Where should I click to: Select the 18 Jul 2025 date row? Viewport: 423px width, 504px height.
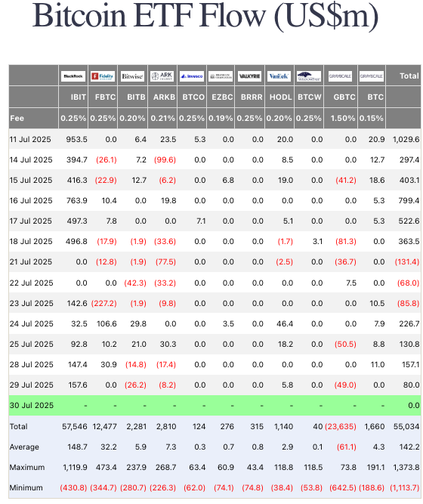point(215,241)
